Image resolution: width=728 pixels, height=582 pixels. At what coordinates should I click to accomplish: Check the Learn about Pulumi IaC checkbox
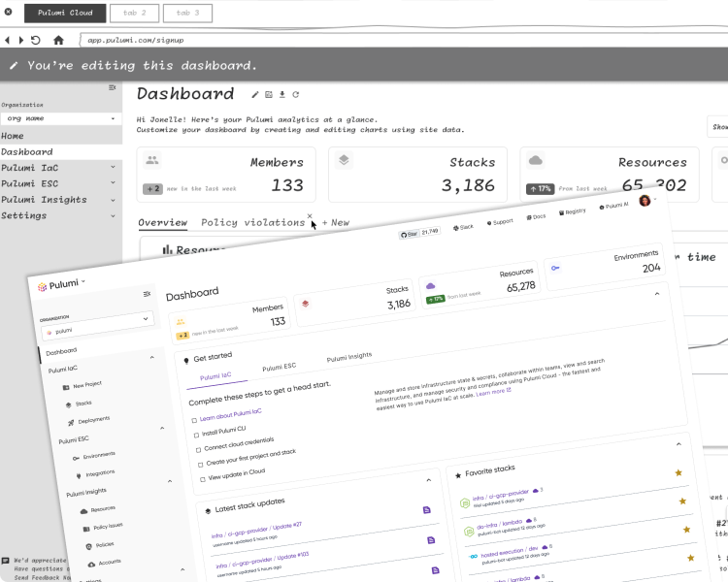point(194,420)
